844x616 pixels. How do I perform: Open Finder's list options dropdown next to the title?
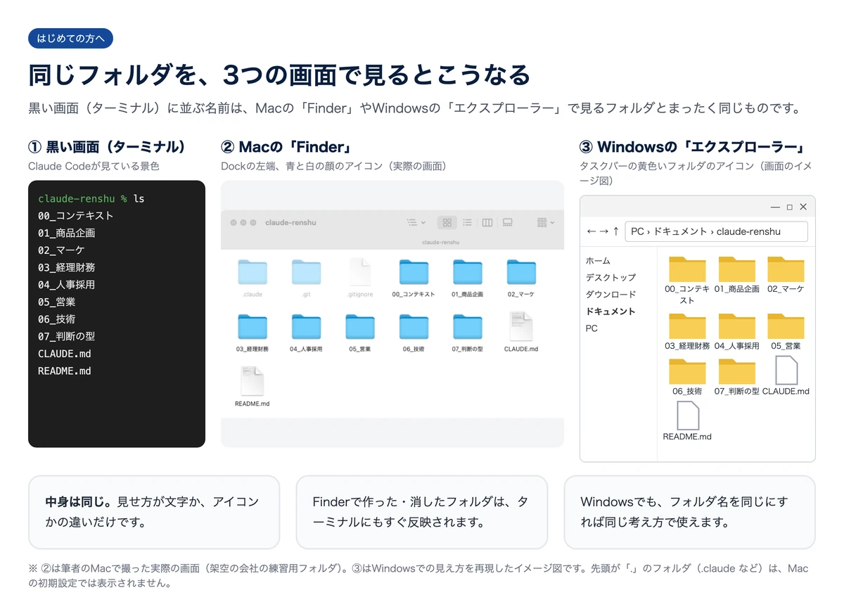click(416, 222)
